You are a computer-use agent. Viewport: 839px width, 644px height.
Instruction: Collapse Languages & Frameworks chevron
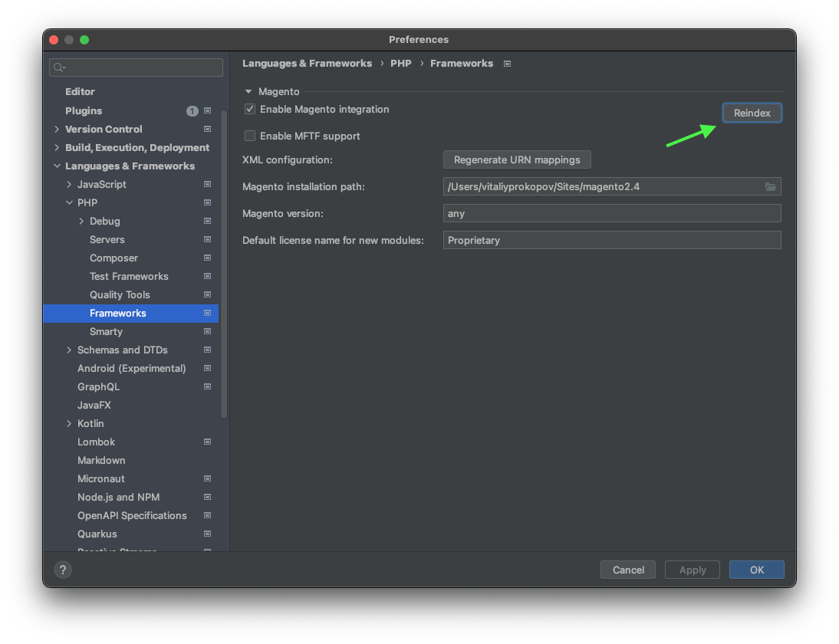(x=57, y=166)
